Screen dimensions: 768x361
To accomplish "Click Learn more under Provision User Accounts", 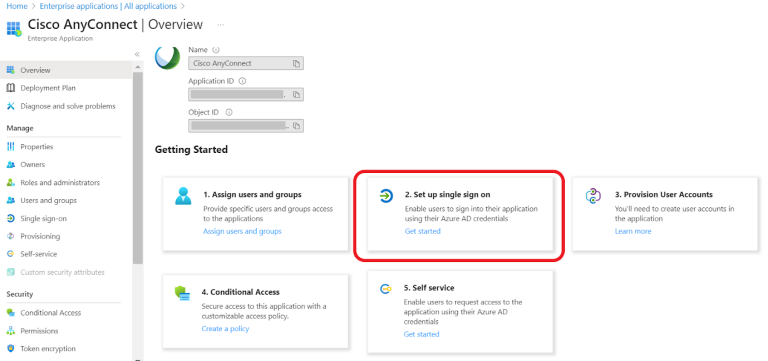I will [633, 231].
